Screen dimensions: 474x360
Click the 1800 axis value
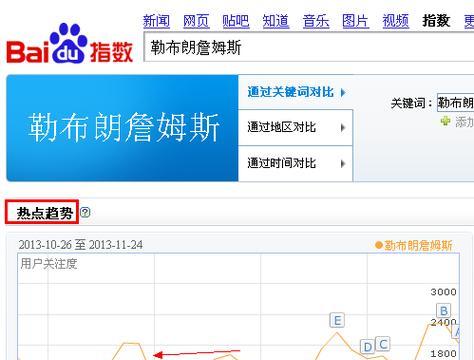(443, 353)
